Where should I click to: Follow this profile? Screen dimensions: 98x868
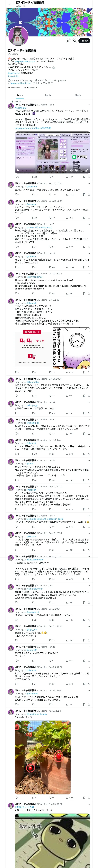click(x=84, y=41)
